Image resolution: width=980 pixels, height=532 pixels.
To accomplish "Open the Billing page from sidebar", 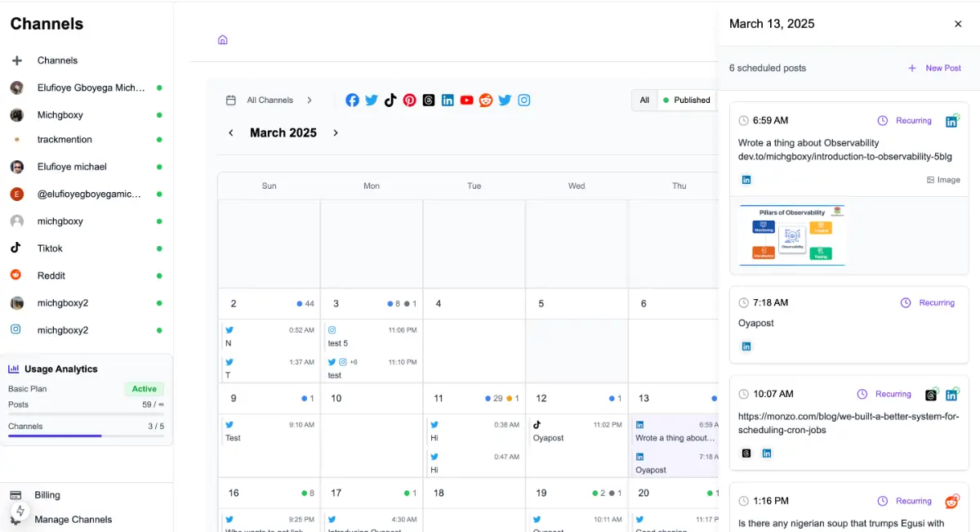I will tap(47, 495).
